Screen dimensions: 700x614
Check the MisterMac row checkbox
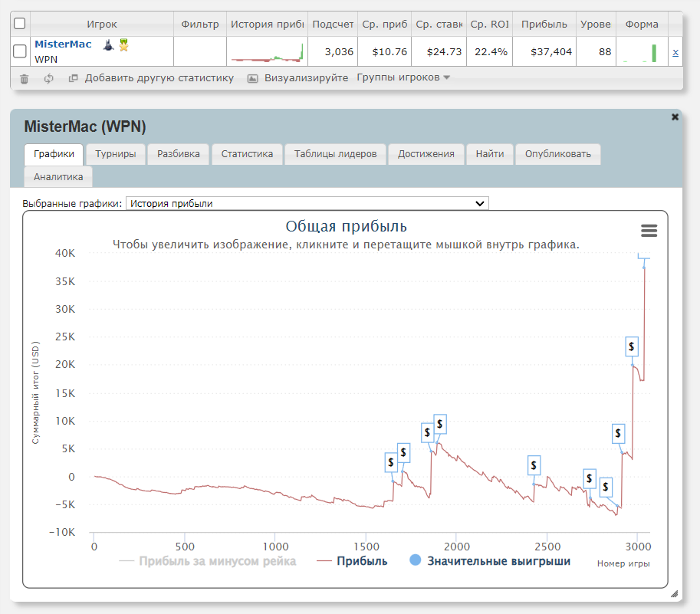click(x=20, y=51)
